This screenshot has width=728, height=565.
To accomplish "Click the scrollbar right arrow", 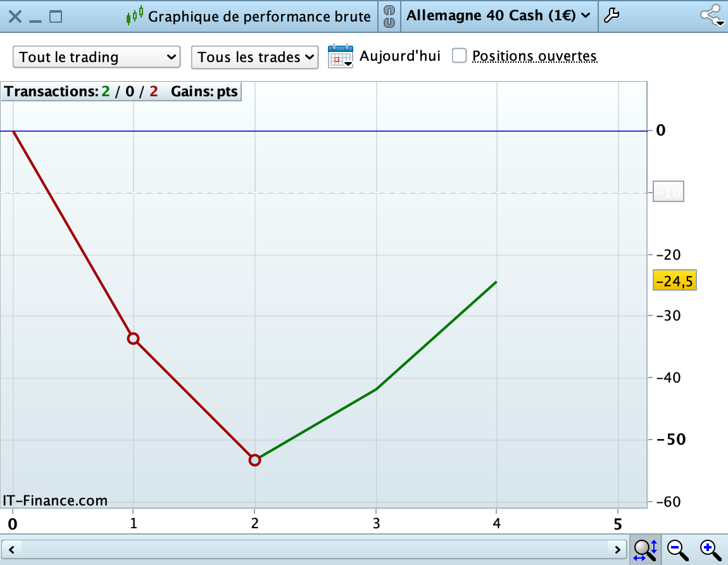I will pyautogui.click(x=617, y=550).
